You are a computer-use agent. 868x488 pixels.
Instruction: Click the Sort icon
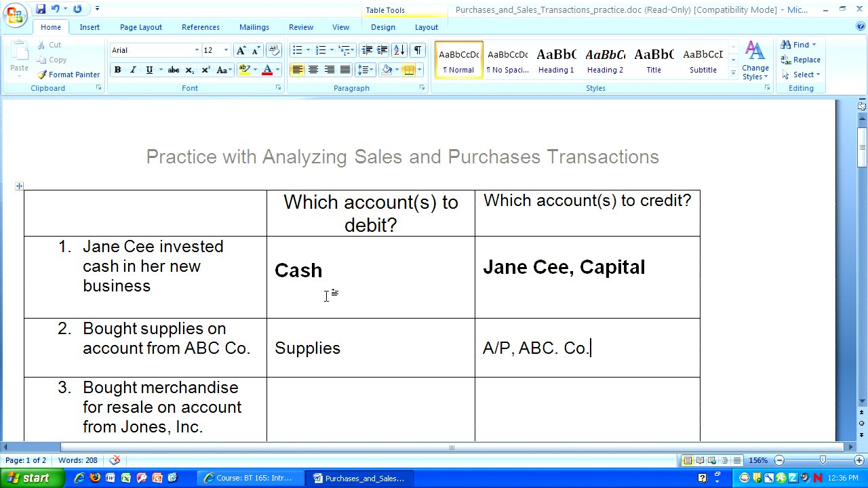[399, 50]
